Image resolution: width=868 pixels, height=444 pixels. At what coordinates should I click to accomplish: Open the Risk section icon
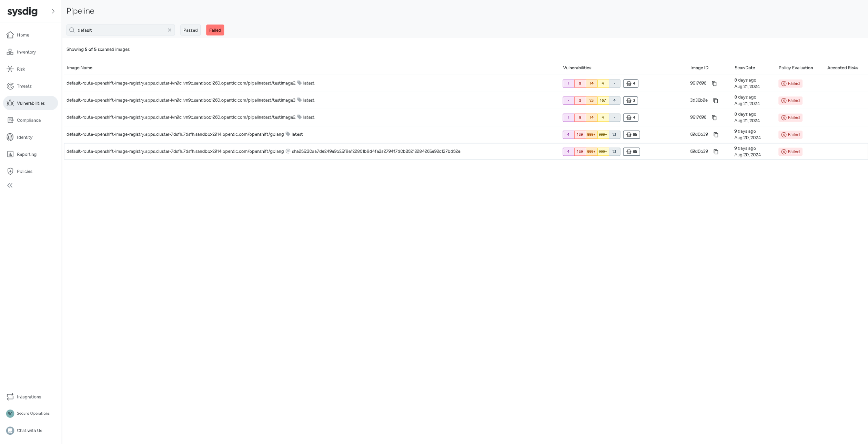click(10, 69)
